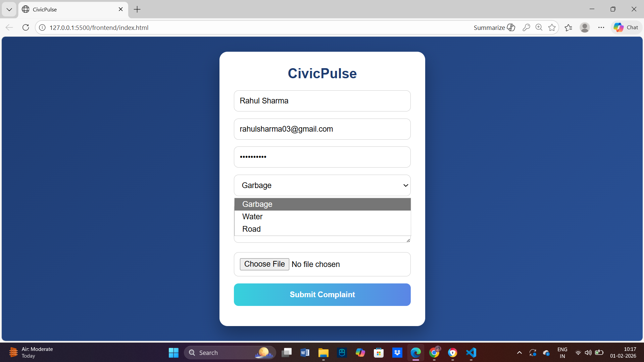The image size is (644, 362).
Task: Open the category dropdown showing Garbage
Action: click(321, 185)
